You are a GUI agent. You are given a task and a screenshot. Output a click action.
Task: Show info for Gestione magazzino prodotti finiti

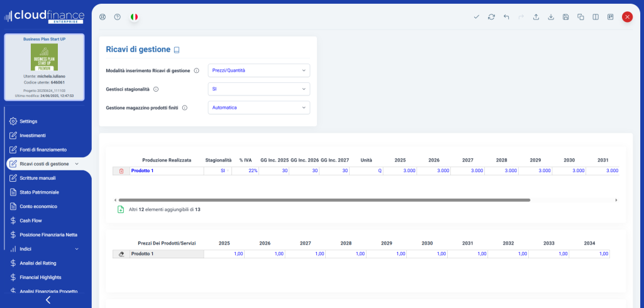185,107
